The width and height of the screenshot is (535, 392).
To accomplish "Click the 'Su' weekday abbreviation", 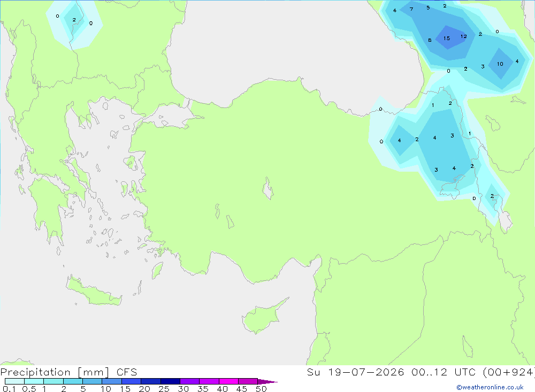I will pyautogui.click(x=313, y=372).
